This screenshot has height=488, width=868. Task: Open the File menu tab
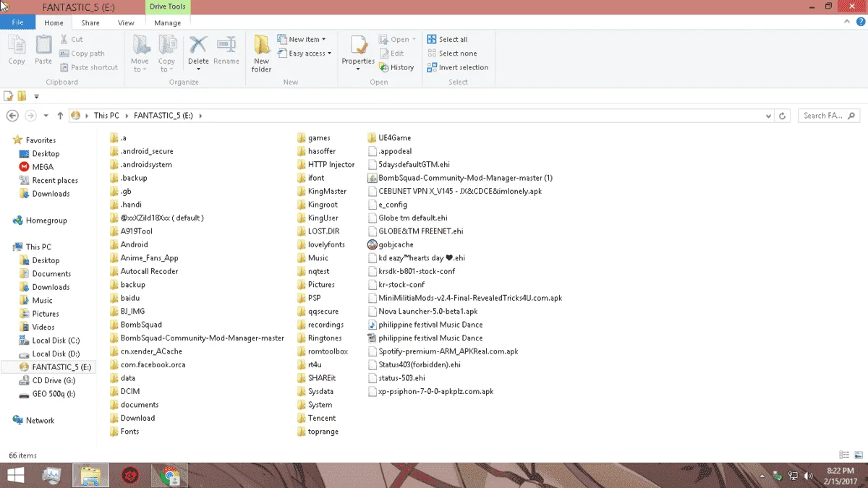[17, 22]
